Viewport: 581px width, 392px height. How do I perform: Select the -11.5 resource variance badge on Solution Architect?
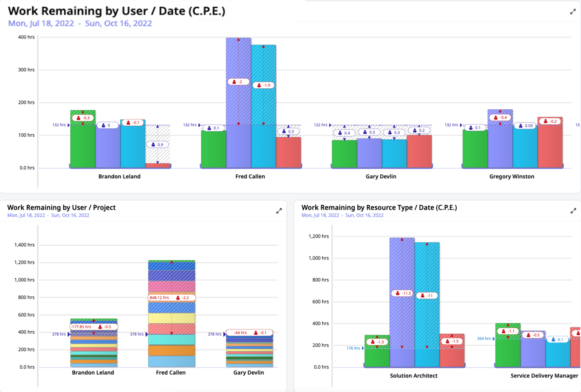click(x=401, y=293)
